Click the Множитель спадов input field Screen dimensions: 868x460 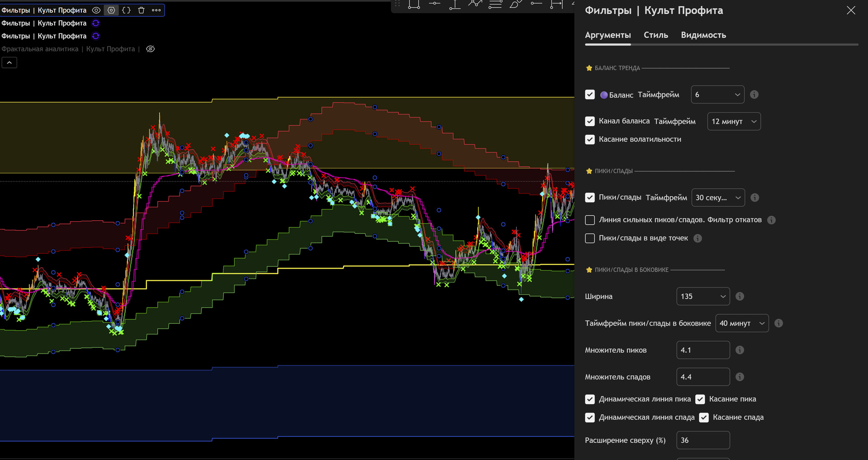click(x=703, y=377)
